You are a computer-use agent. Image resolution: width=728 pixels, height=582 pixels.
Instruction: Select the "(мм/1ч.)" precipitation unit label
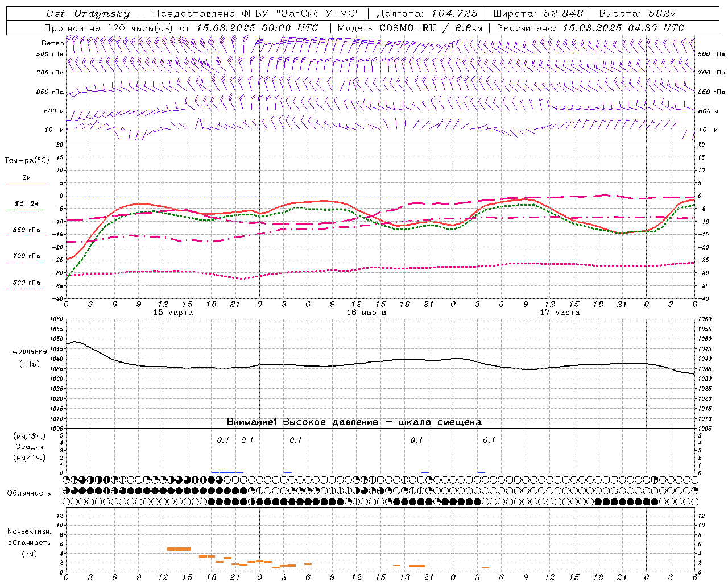click(x=30, y=458)
